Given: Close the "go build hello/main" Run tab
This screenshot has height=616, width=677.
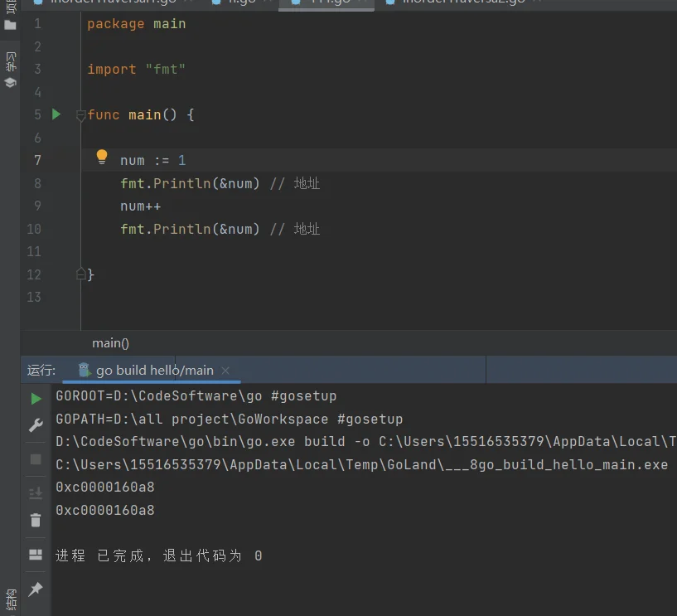Looking at the screenshot, I should coord(225,371).
